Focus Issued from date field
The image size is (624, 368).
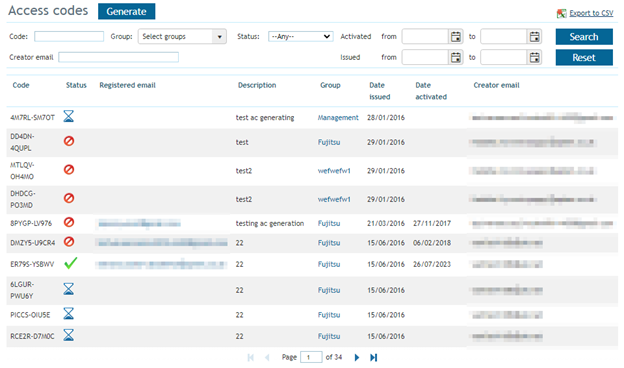click(425, 57)
